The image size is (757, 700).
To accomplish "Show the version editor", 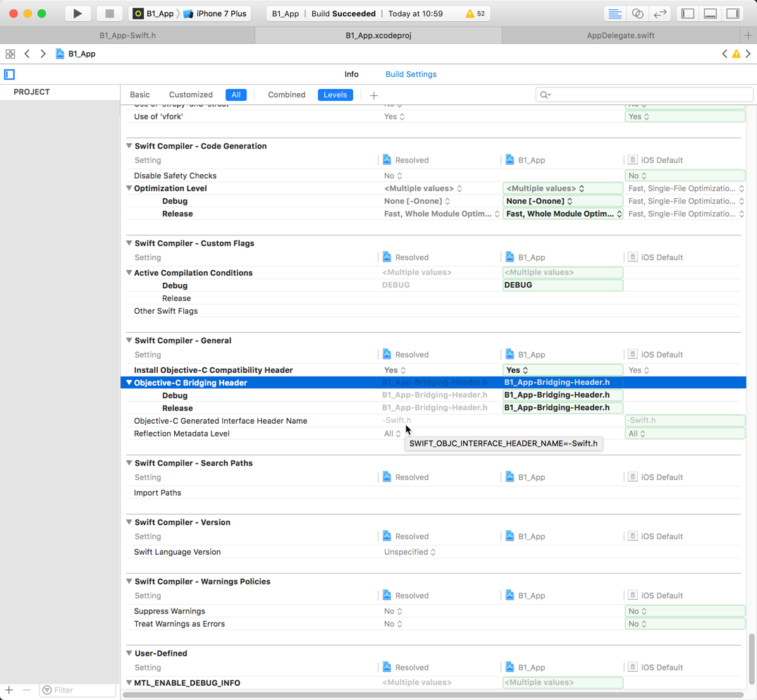I will click(x=660, y=13).
